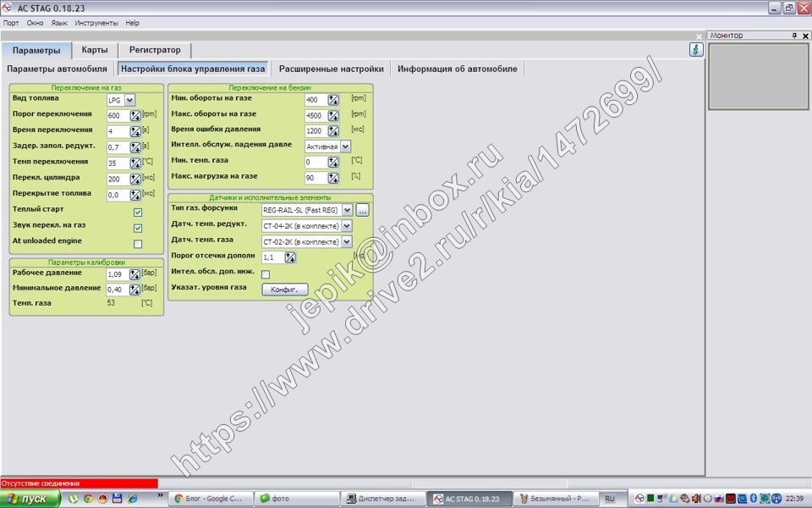Viewport: 812px width, 508px height.
Task: Open the Инструменты menu
Action: click(96, 23)
